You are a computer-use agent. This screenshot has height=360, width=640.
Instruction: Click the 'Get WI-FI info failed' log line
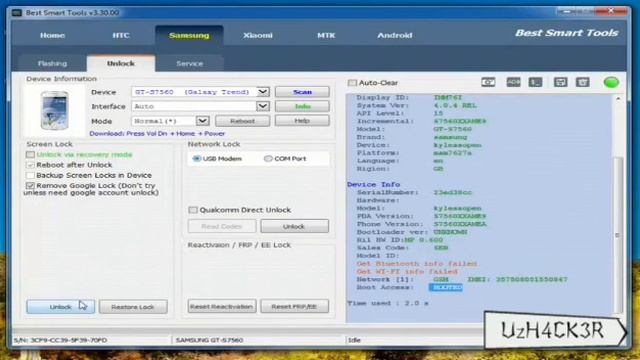pos(407,271)
